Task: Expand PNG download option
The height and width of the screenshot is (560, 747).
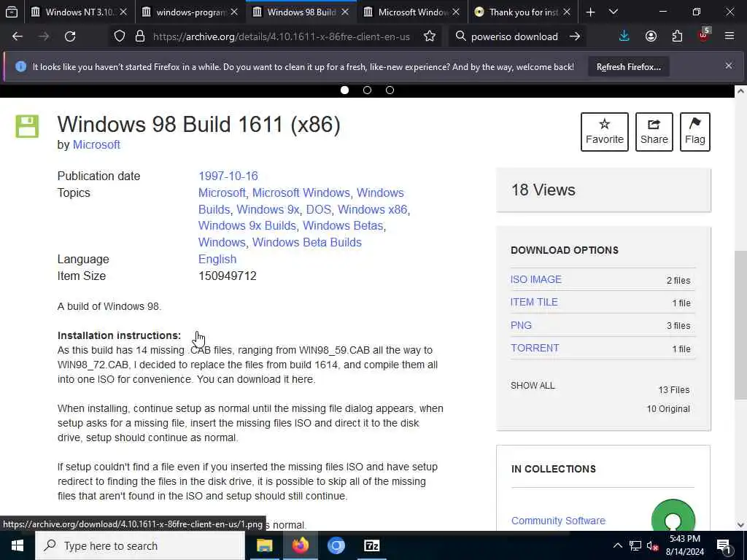Action: point(521,325)
